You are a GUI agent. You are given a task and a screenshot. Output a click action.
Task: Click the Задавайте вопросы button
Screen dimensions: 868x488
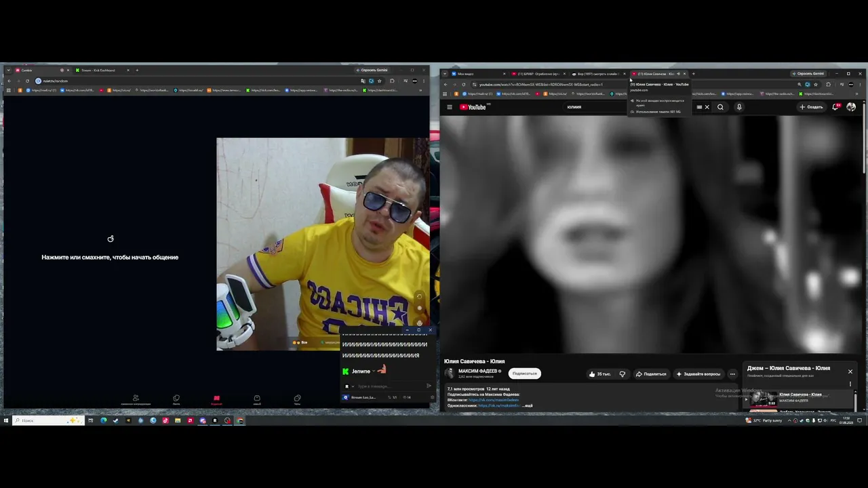click(698, 374)
